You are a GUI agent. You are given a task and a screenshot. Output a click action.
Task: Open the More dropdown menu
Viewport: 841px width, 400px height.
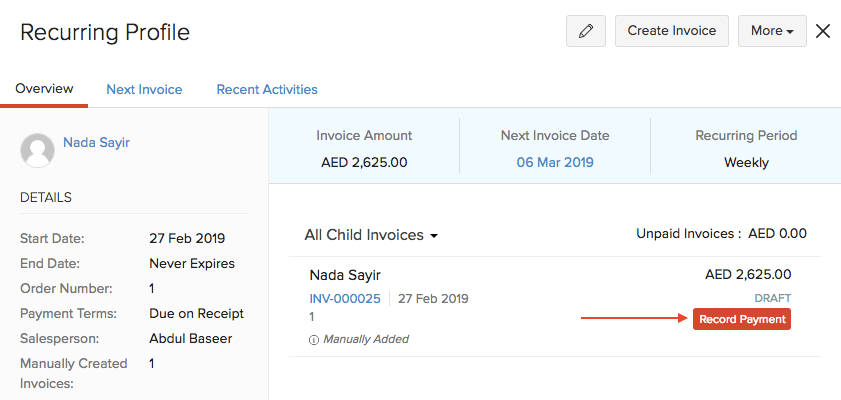772,31
